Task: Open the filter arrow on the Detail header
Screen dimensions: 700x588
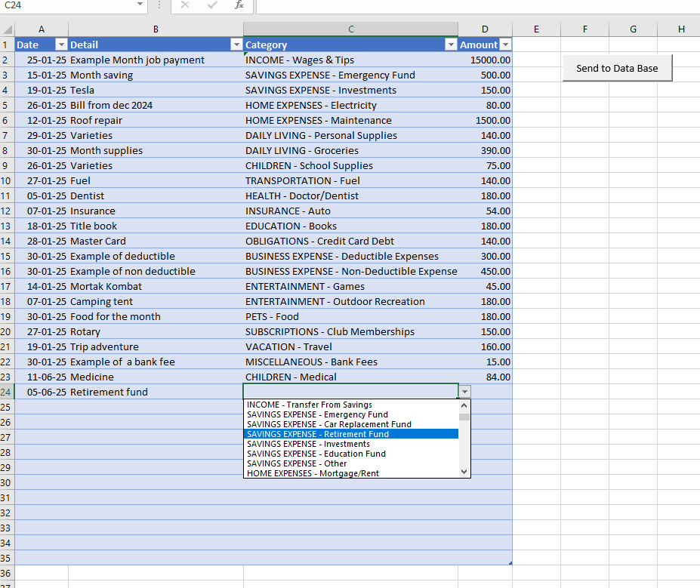Action: tap(236, 45)
